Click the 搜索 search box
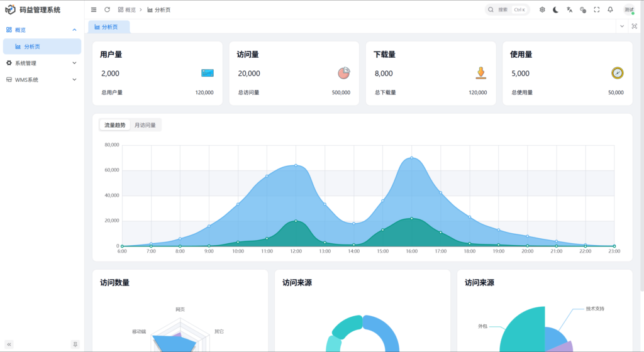Screen dimensions: 644x352 (507, 9)
